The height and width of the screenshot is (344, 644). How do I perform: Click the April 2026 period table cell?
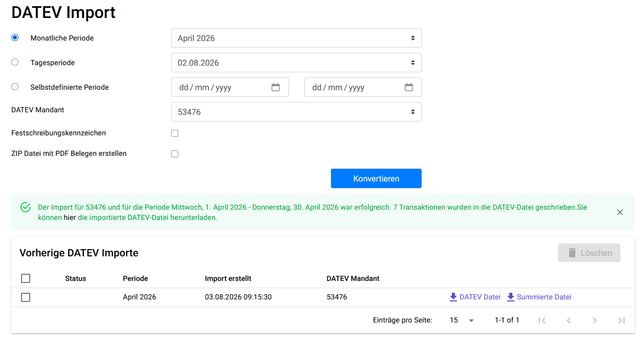click(x=139, y=297)
